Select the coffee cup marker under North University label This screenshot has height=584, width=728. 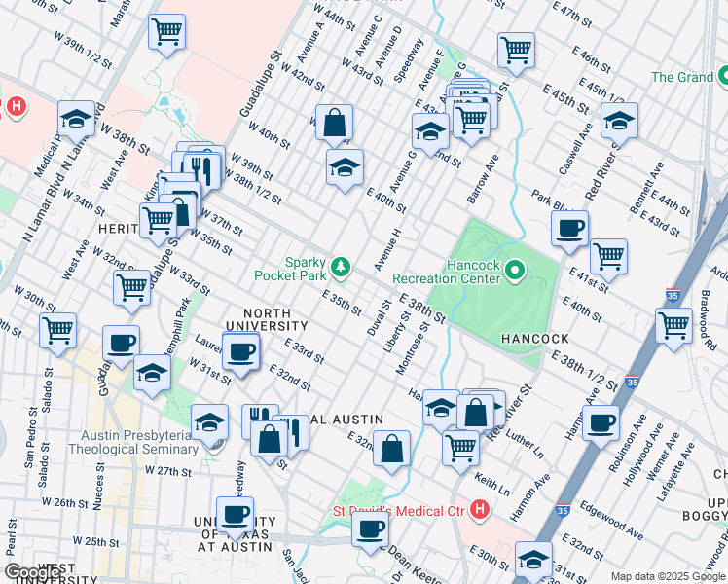point(240,351)
